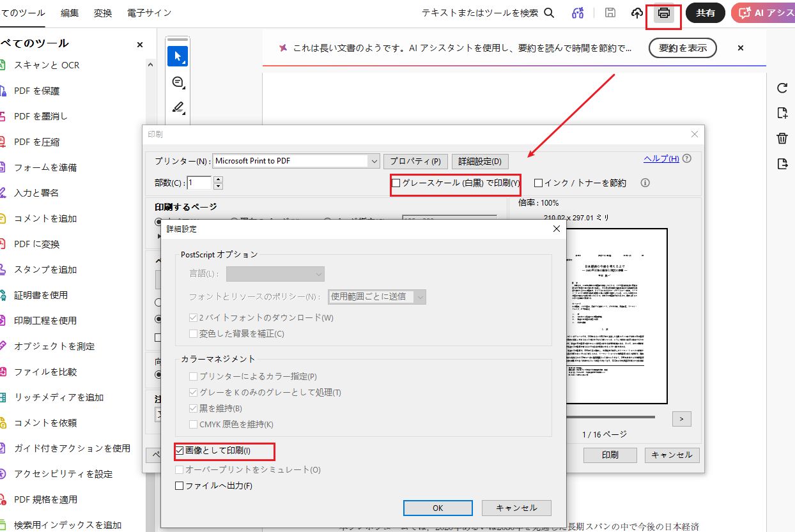The width and height of the screenshot is (795, 532).
Task: Click 変色した背景を補正 checkbox
Action: pyautogui.click(x=194, y=333)
